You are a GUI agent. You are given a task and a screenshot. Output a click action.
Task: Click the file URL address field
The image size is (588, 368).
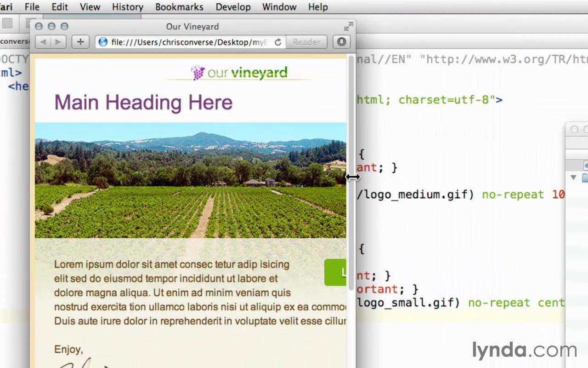(x=188, y=42)
